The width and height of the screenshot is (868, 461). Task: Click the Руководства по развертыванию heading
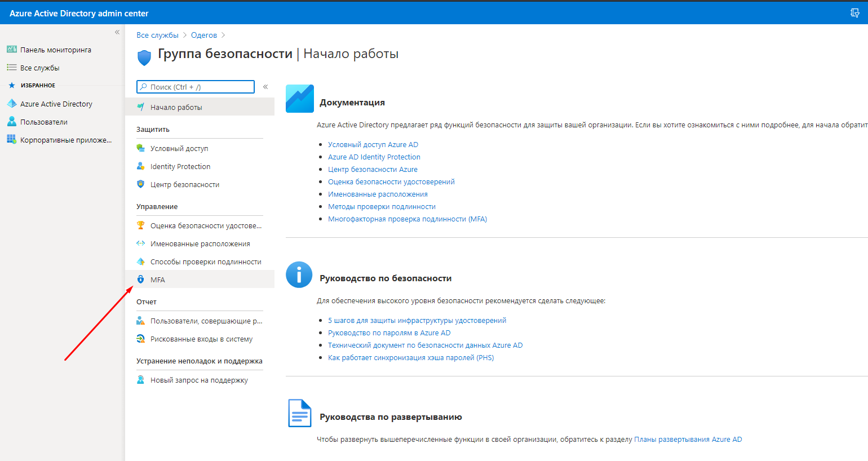[391, 417]
